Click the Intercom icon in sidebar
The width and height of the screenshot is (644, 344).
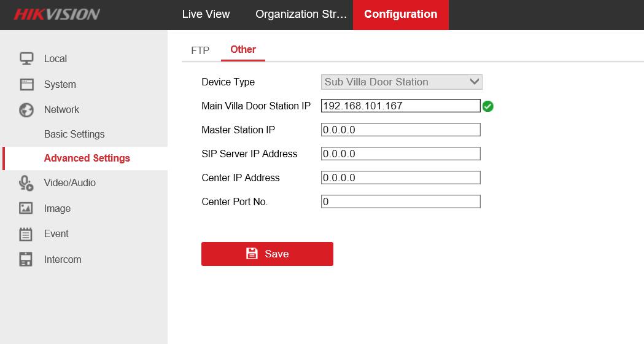tap(26, 259)
